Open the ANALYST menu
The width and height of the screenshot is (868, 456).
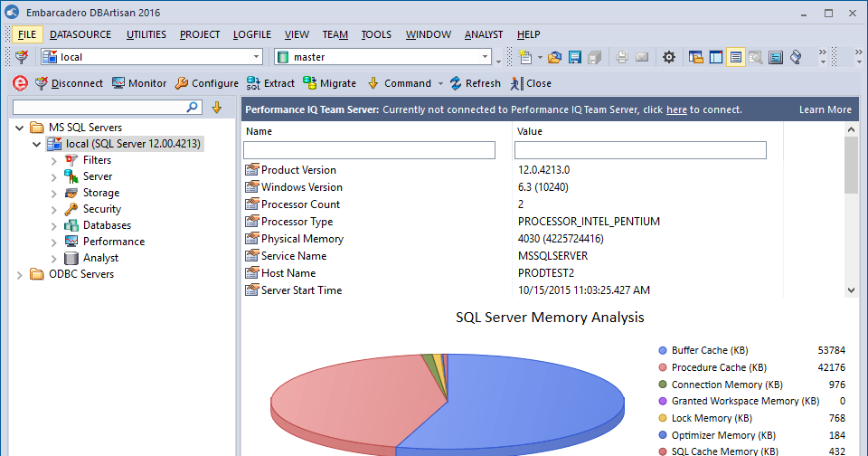point(484,34)
